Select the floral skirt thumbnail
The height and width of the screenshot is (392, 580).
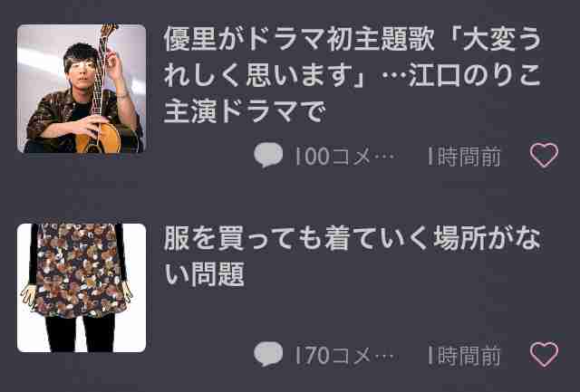click(82, 288)
